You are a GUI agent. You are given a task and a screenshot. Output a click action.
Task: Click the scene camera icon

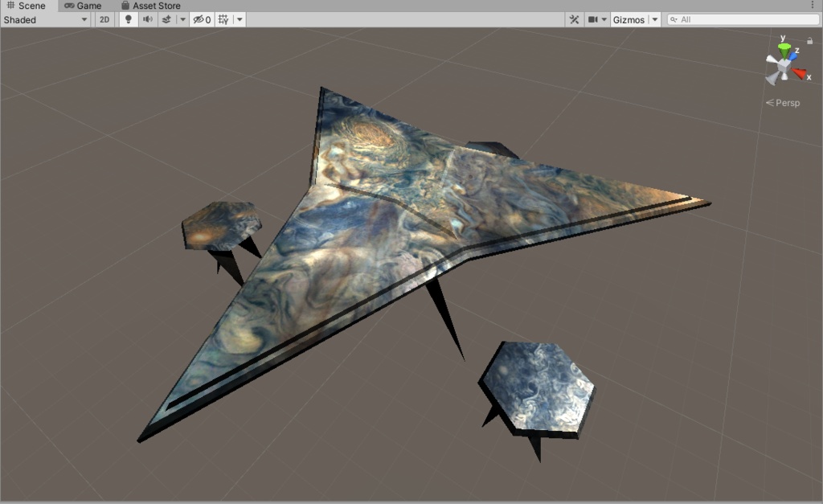click(x=592, y=19)
